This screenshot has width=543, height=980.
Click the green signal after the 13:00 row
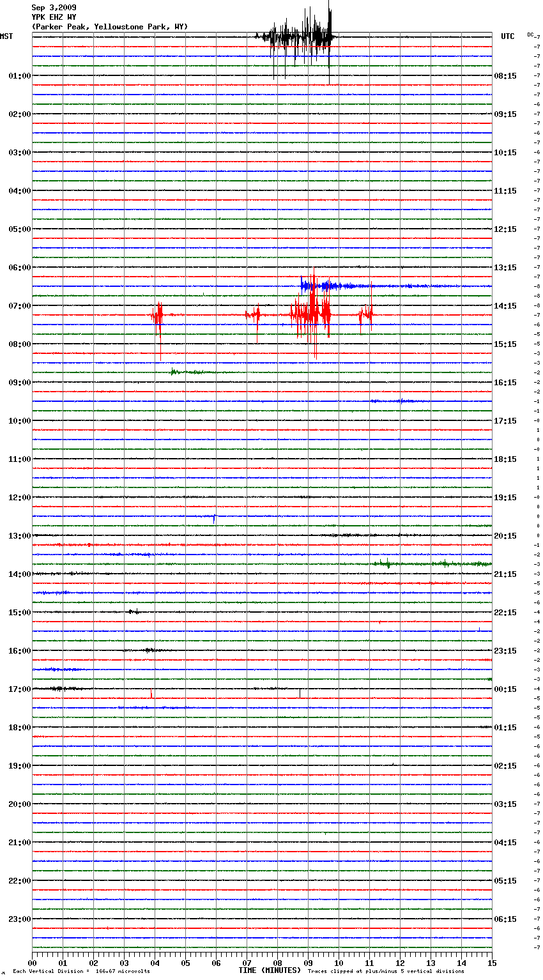(x=431, y=563)
